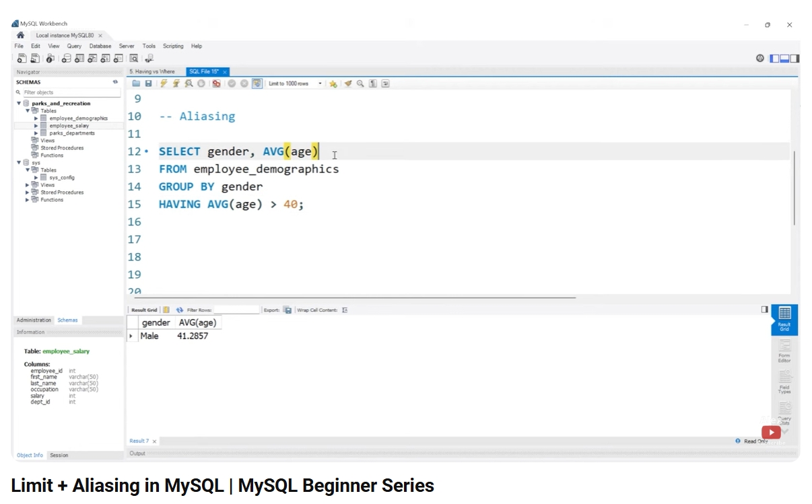
Task: Open Inspector icon in main toolbar
Action: (x=50, y=59)
